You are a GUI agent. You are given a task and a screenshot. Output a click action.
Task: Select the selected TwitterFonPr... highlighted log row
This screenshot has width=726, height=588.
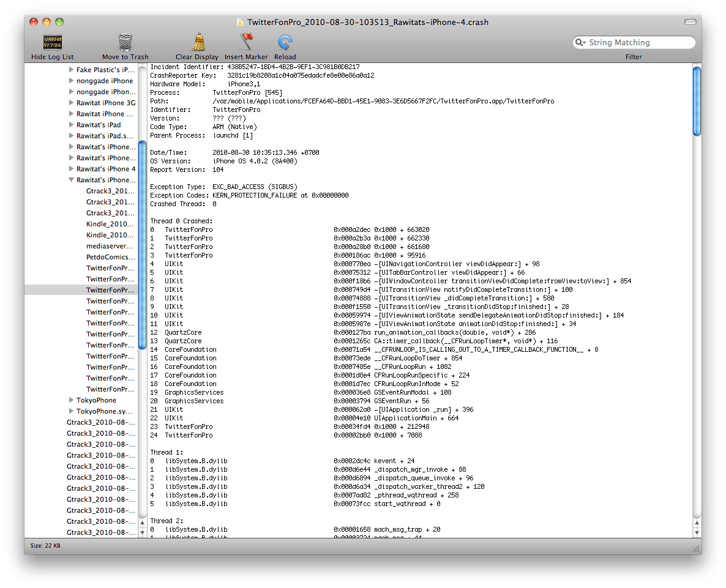81,290
